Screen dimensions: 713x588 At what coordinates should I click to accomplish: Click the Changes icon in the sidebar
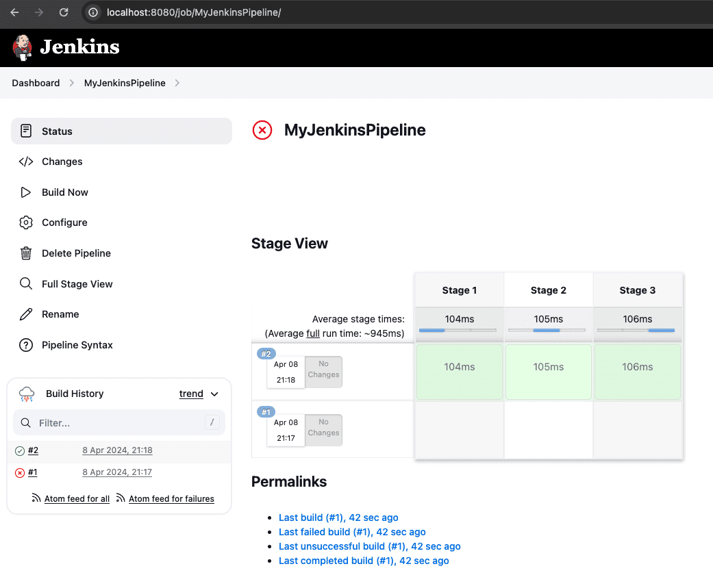point(26,162)
